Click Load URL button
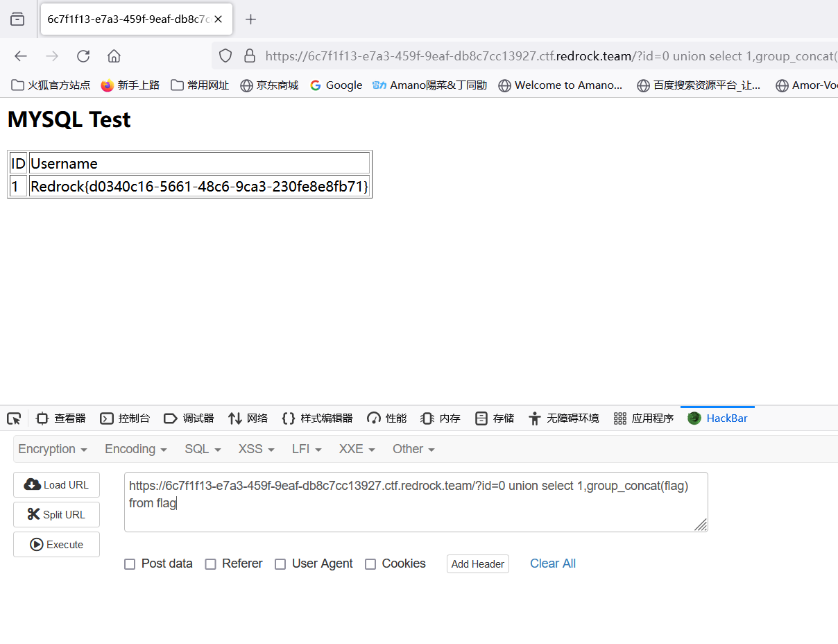The height and width of the screenshot is (644, 838). 56,485
